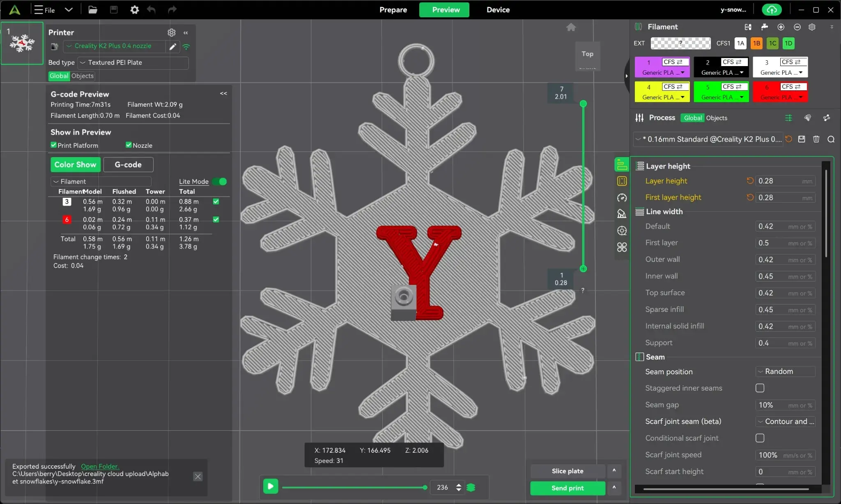This screenshot has width=841, height=504.
Task: Save the process preset with disk icon
Action: 802,139
